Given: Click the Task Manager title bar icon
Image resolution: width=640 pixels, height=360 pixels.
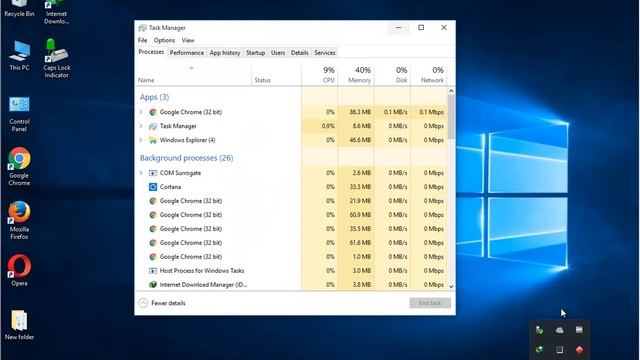Looking at the screenshot, I should [142, 28].
